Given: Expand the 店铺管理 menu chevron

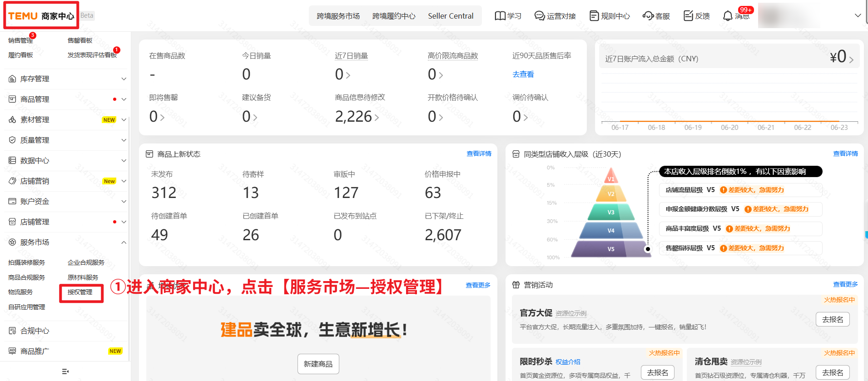Looking at the screenshot, I should tap(124, 222).
